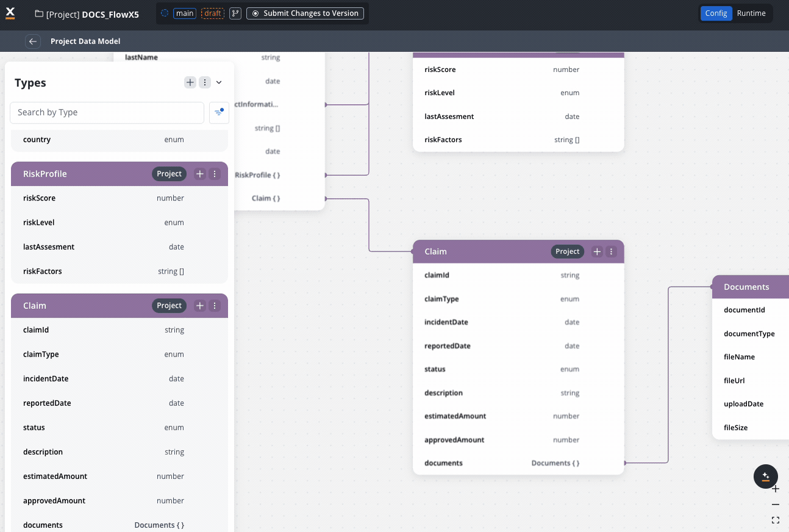Select approvedAmount row in Types panel
789x532 pixels.
(120, 501)
